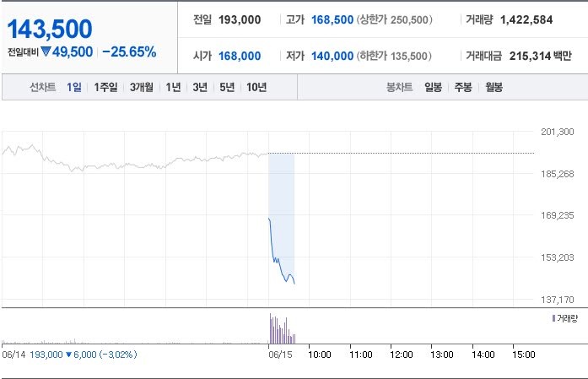Switch to 5년 chart period
588x379 pixels.
[227, 87]
